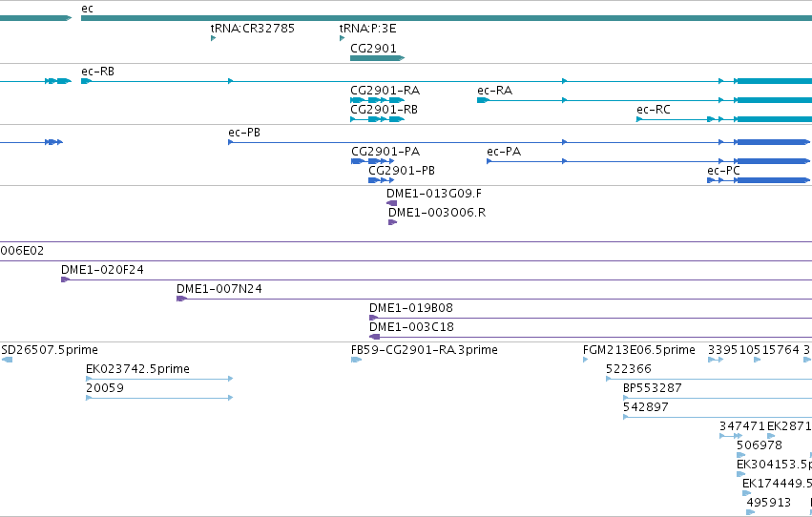Select the tRNA:CR32785 arrow glyph
Screen dimensions: 812x517
[213, 38]
